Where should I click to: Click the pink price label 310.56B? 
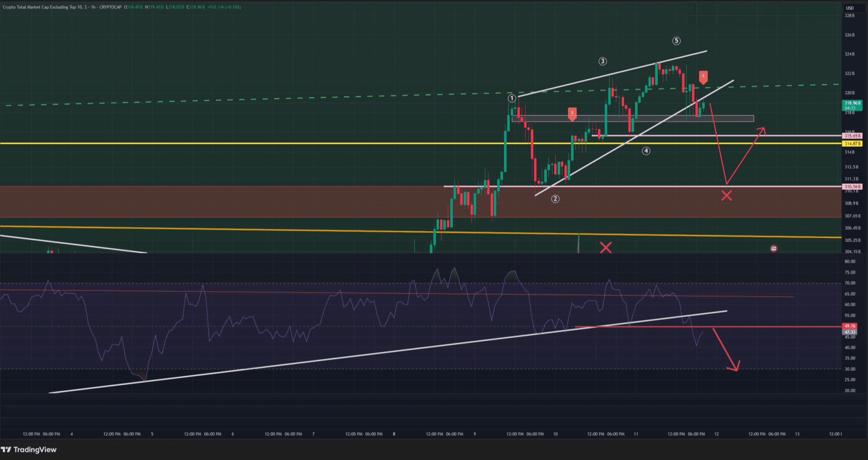coord(852,187)
